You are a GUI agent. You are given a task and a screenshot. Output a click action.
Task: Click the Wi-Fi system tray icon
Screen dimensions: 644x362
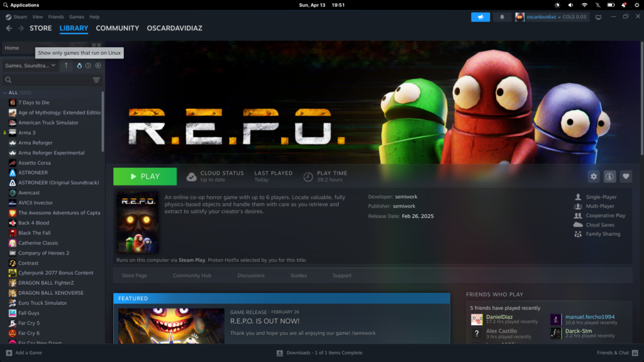tap(584, 5)
